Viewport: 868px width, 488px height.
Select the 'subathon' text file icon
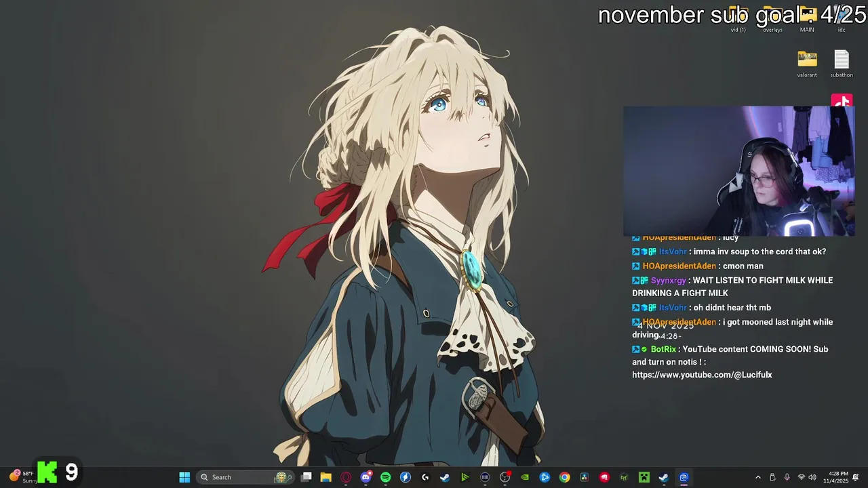842,64
